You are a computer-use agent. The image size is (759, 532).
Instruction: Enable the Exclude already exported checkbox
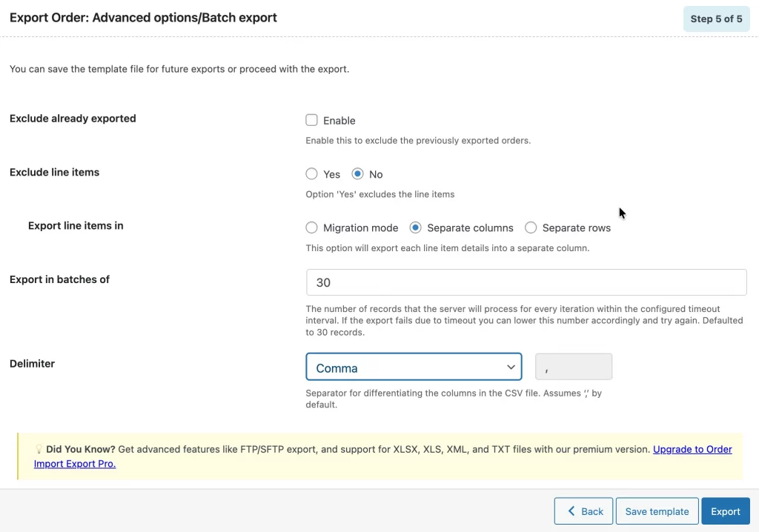[x=312, y=120]
